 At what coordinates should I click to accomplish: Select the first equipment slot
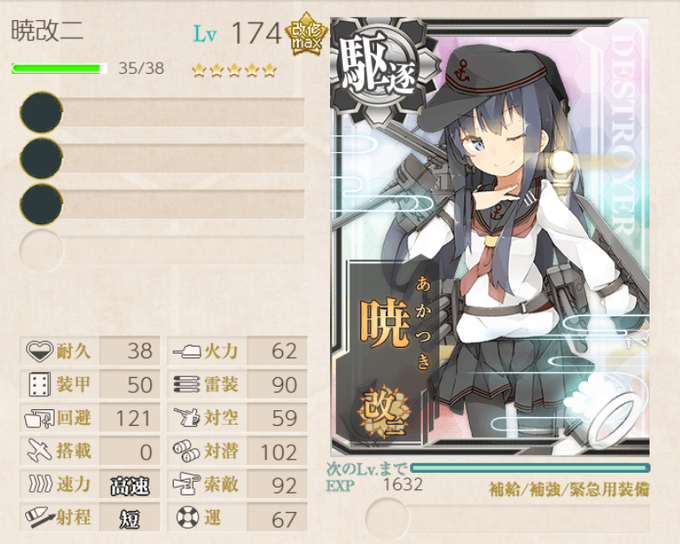tap(163, 112)
